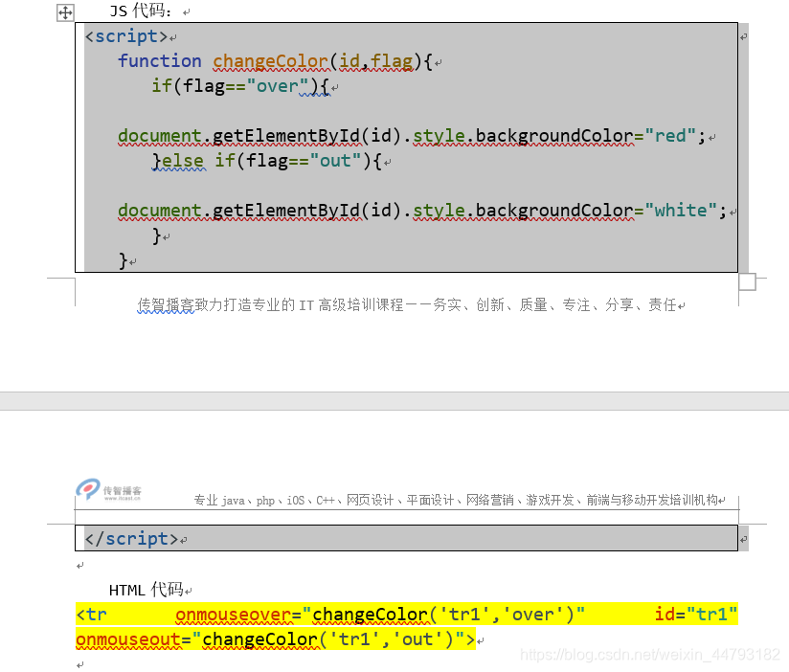This screenshot has width=789, height=672.
Task: Click the 'if(flag=="over"){' line
Action: [240, 86]
